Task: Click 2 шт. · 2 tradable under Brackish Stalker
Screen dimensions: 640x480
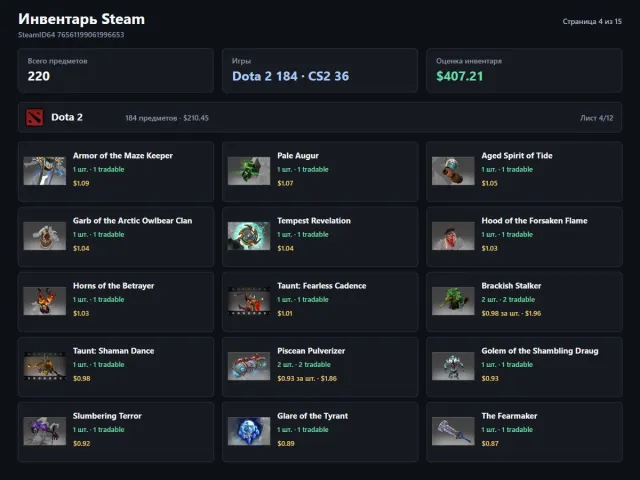Action: click(508, 300)
